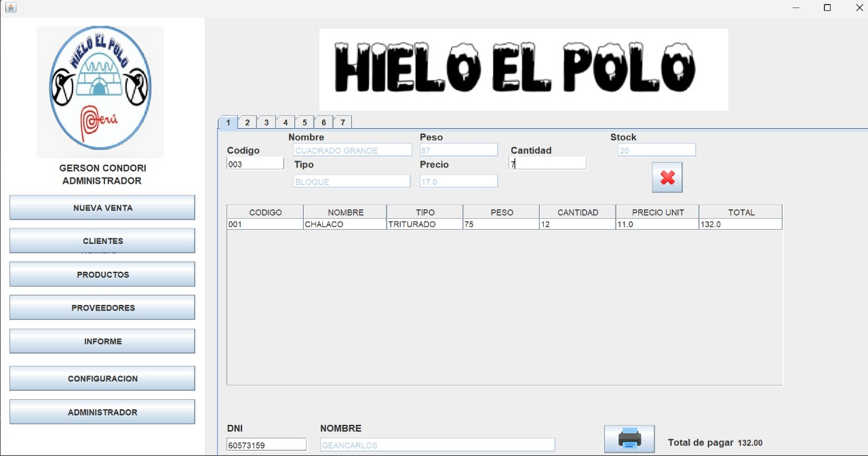Open Configuracion
This screenshot has height=456, width=868.
[102, 378]
